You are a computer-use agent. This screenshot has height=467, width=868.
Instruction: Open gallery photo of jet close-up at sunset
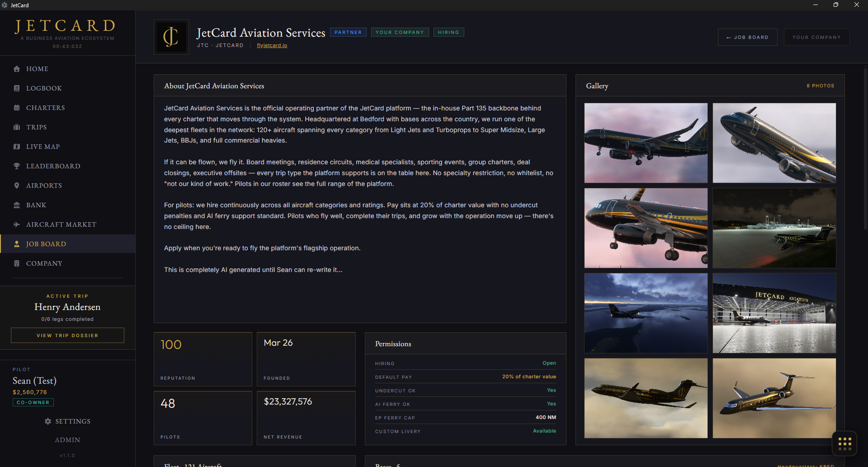[x=646, y=228]
